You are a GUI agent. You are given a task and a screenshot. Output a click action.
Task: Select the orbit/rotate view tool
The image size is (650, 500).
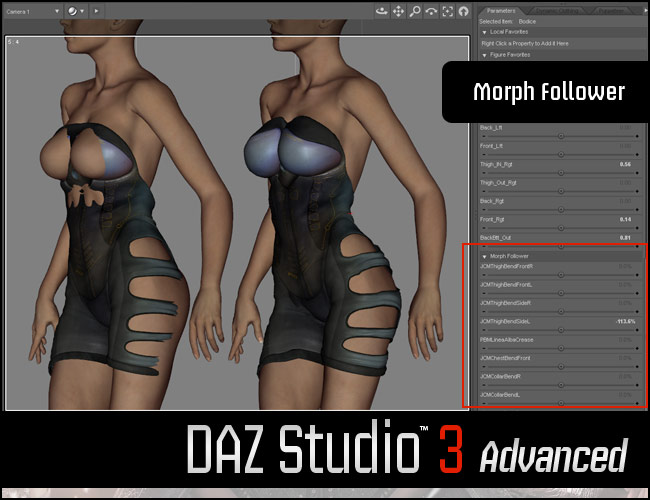pos(381,11)
